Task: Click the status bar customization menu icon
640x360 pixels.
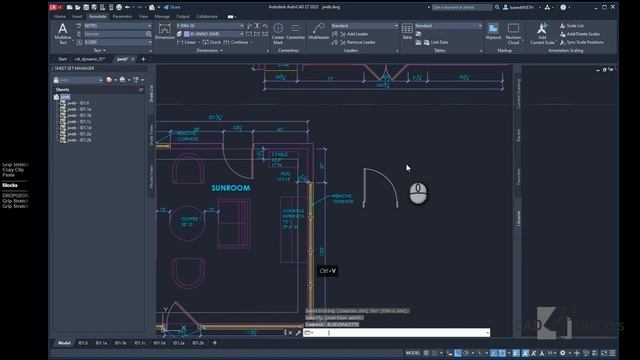Action: click(612, 353)
